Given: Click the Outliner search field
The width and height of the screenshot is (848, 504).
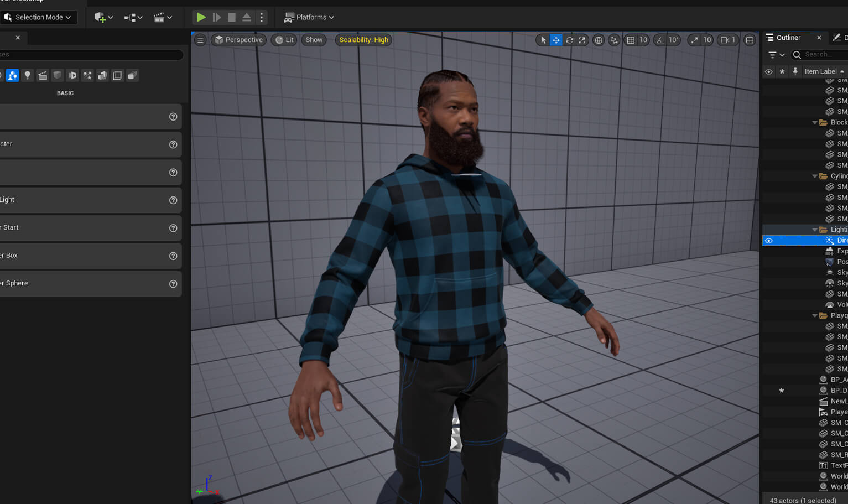Looking at the screenshot, I should 821,54.
